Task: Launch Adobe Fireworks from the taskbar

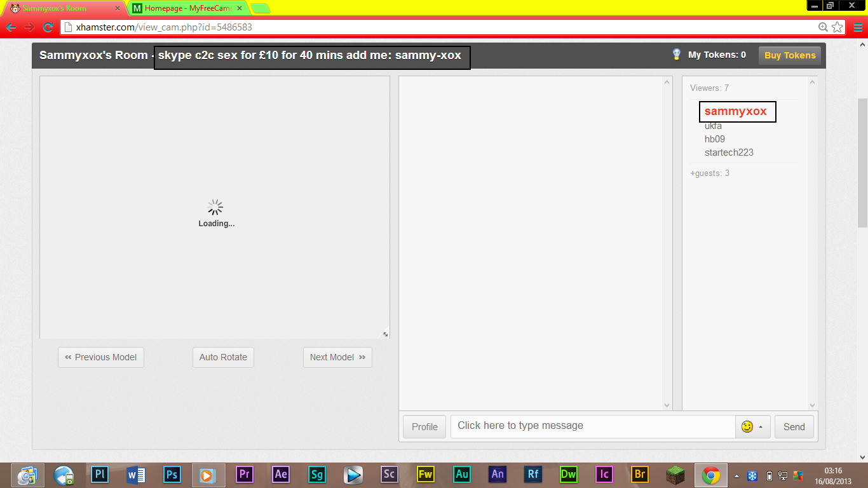Action: (x=425, y=474)
